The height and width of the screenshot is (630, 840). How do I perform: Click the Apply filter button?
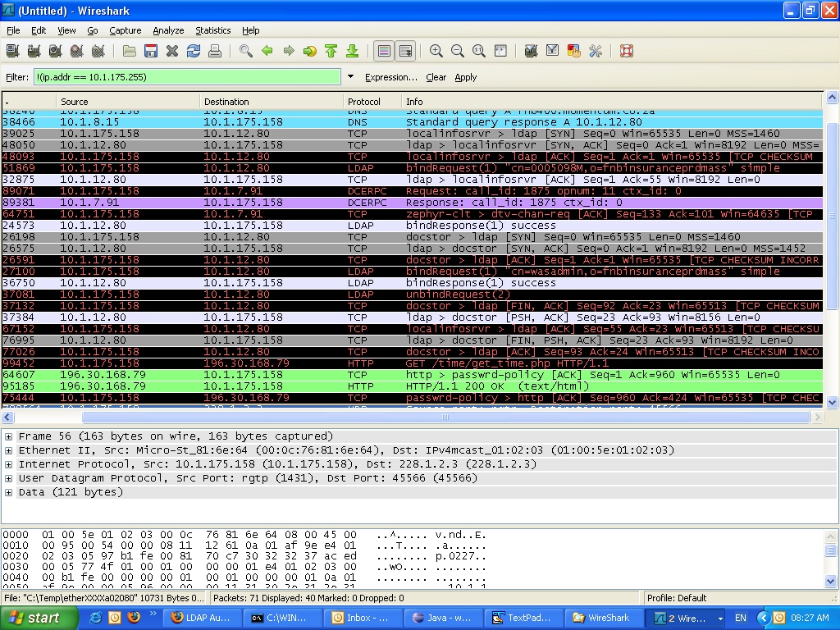[466, 76]
